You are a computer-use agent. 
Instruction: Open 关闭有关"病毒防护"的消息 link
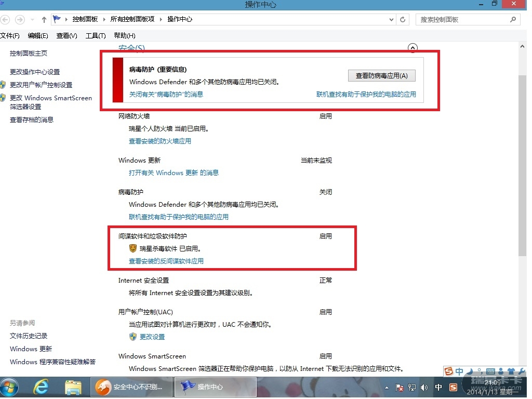(166, 95)
